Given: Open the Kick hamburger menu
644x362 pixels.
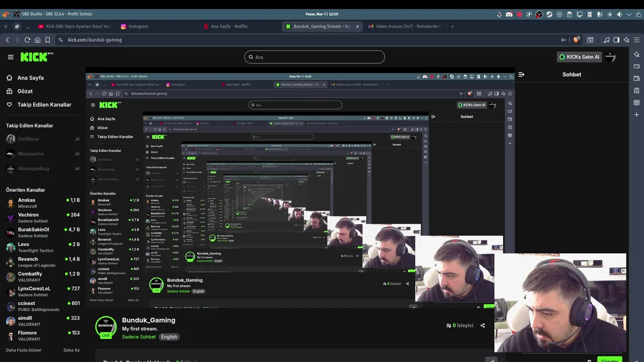Looking at the screenshot, I should (11, 57).
